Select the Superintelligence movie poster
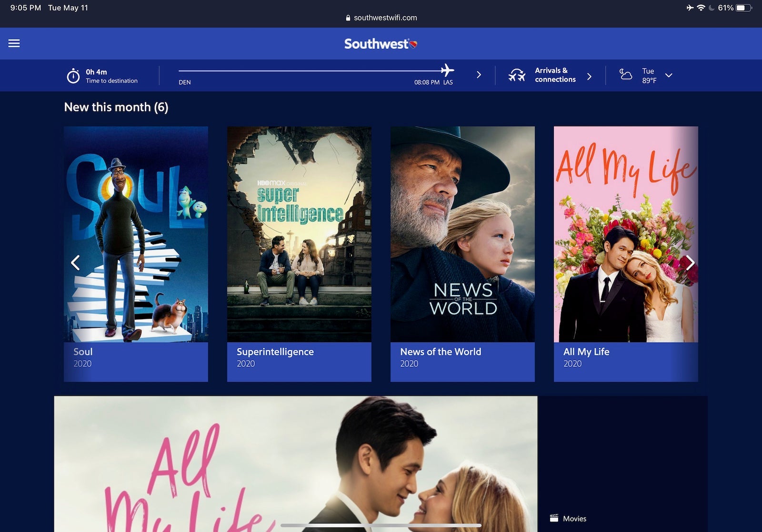Image resolution: width=762 pixels, height=532 pixels. coord(299,234)
